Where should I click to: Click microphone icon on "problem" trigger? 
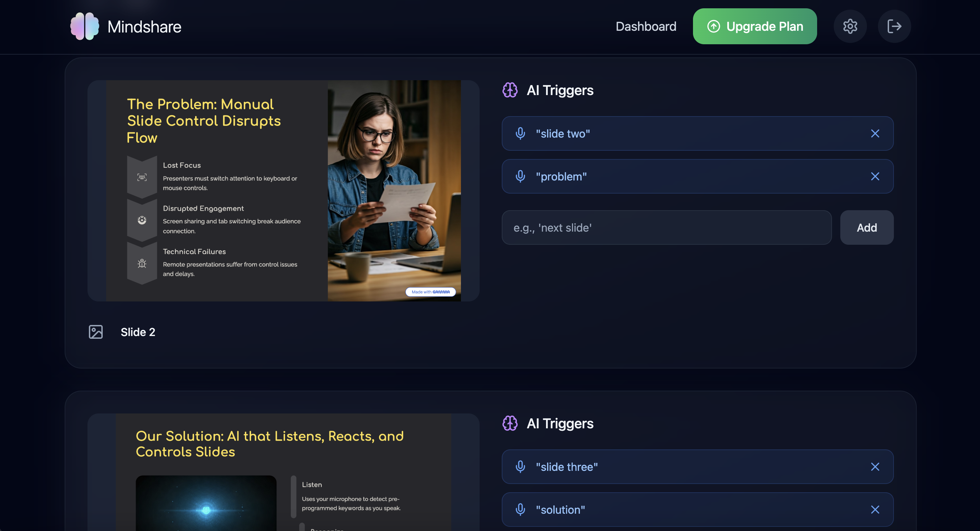coord(520,177)
